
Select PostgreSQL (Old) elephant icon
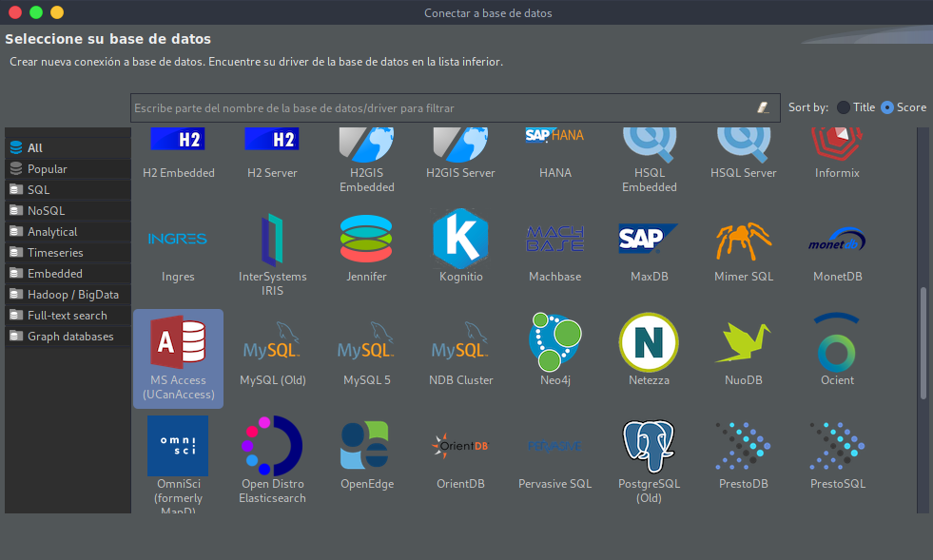click(x=649, y=446)
